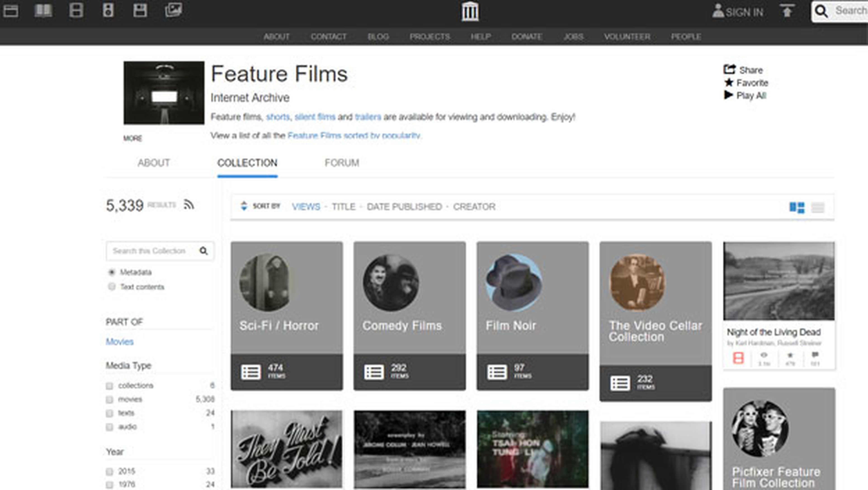This screenshot has height=490, width=868.
Task: Check the audio media type checkbox
Action: 109,427
